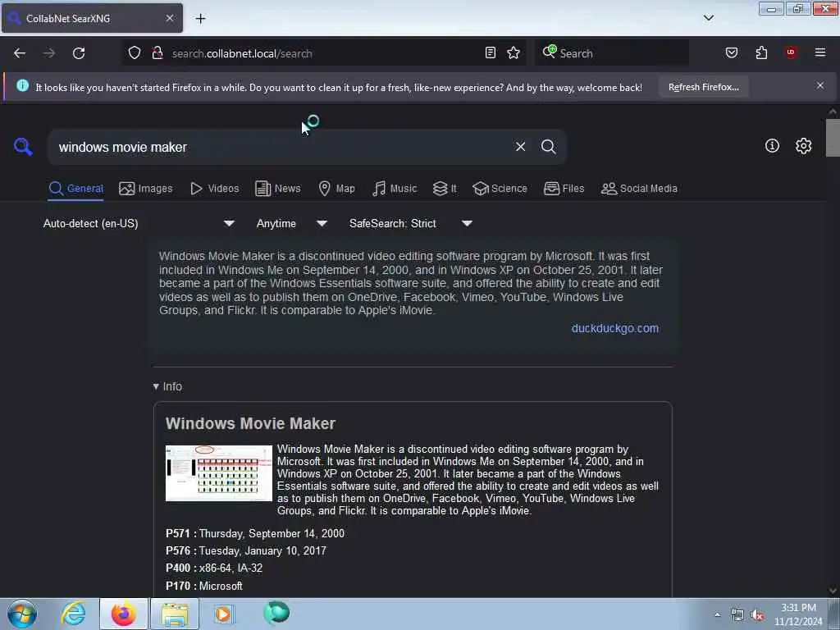List all tabs with the chevron
Screen dimensions: 840x630
point(708,18)
